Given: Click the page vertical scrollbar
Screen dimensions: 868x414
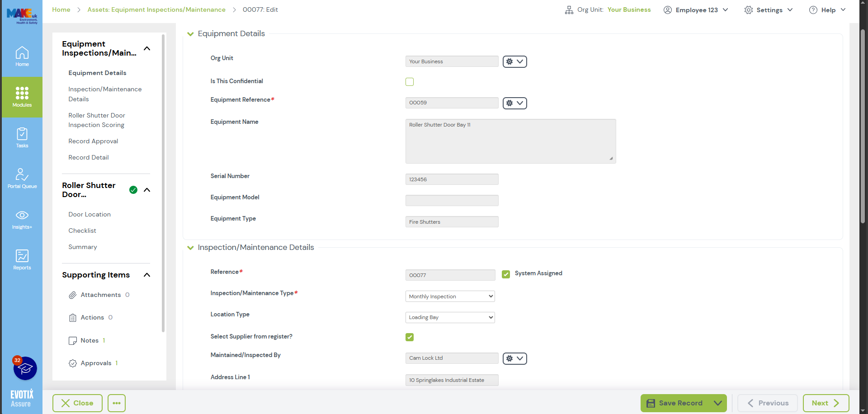Looking at the screenshot, I should pos(863,127).
